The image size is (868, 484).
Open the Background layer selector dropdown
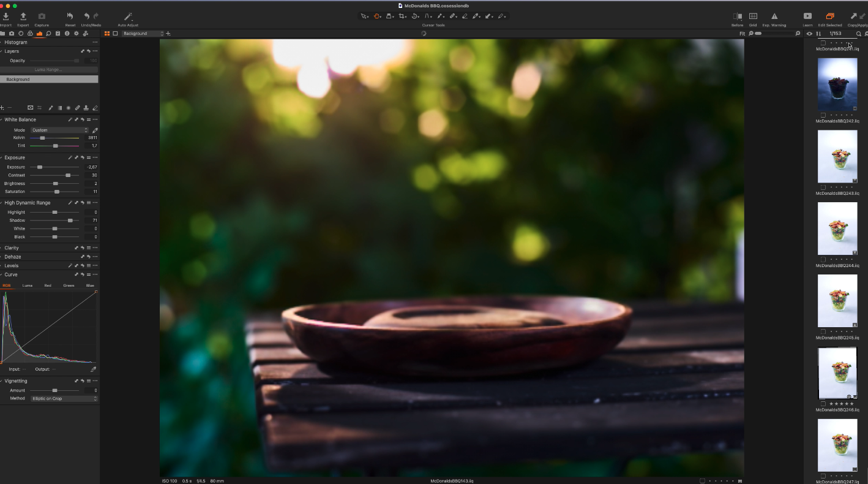coord(143,34)
